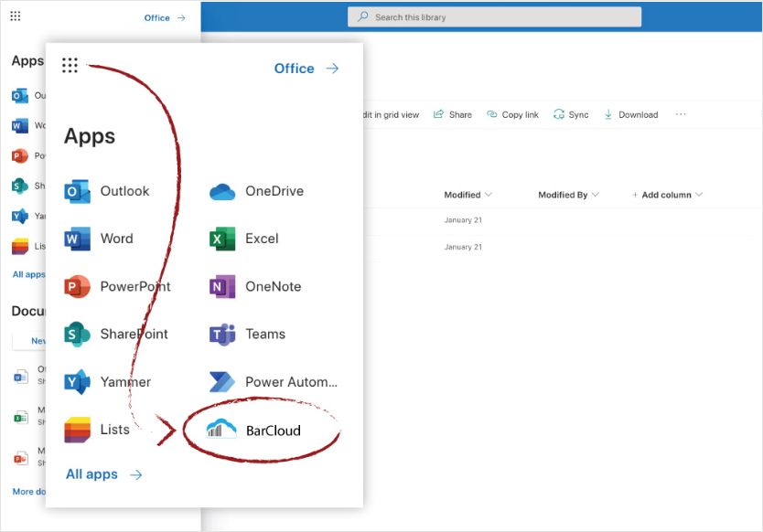Click small SharePoint icon in background sidebar

pyautogui.click(x=19, y=186)
